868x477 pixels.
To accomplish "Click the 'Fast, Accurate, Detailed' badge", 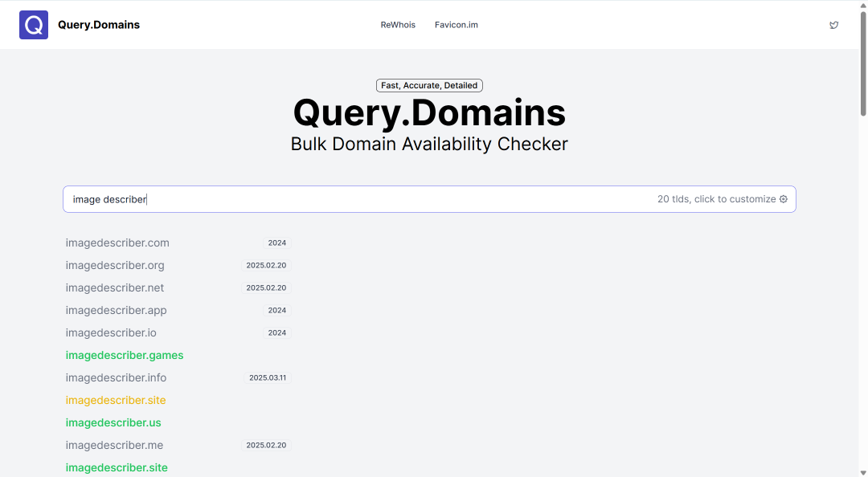I will pos(429,85).
